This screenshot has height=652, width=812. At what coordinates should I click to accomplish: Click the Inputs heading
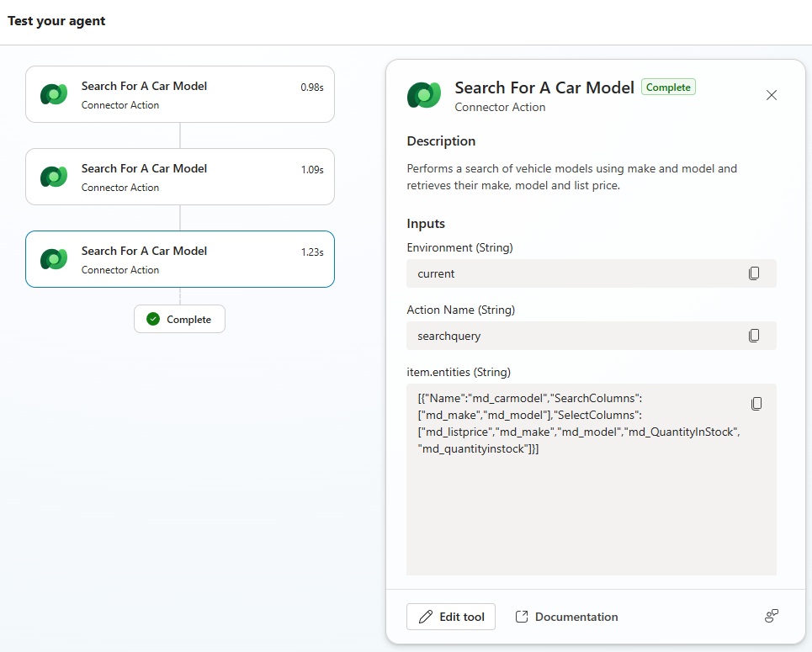pos(426,224)
